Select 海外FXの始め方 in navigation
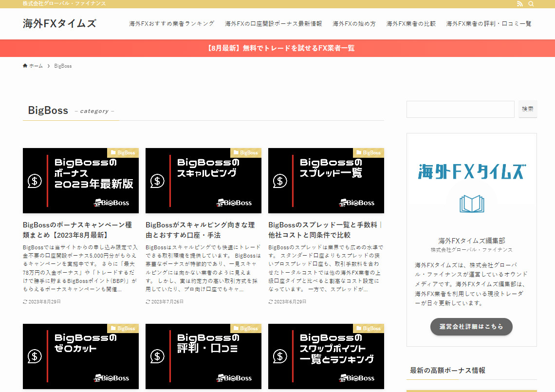This screenshot has height=392, width=555. pos(354,23)
